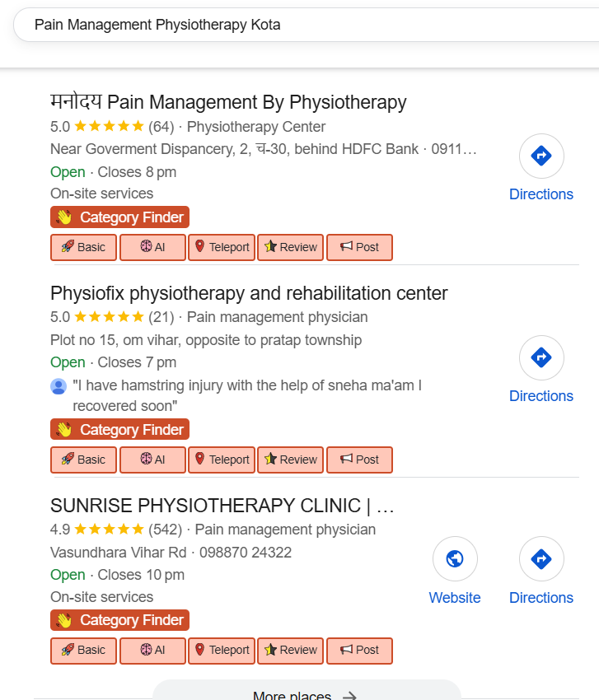Click the hamstring injury review snippet
599x700 pixels.
pos(247,395)
